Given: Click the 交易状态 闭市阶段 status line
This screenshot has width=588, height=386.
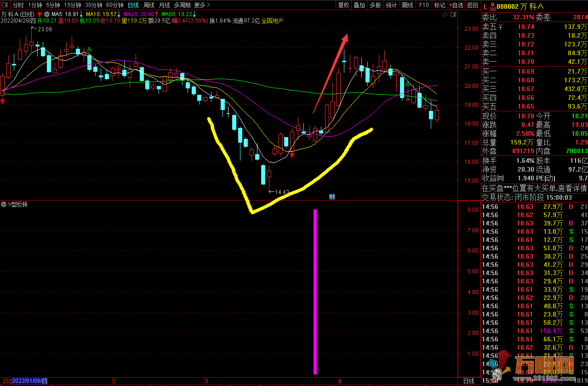Looking at the screenshot, I should click(527, 197).
